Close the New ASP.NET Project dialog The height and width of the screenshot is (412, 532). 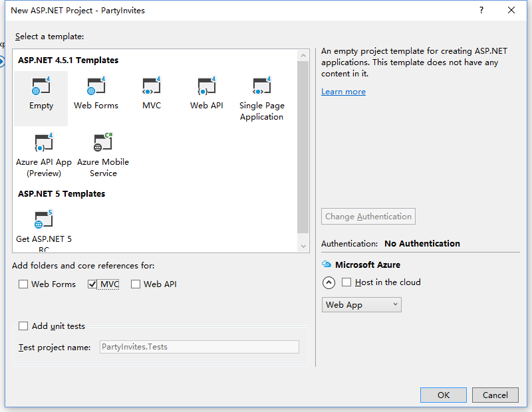pos(511,10)
